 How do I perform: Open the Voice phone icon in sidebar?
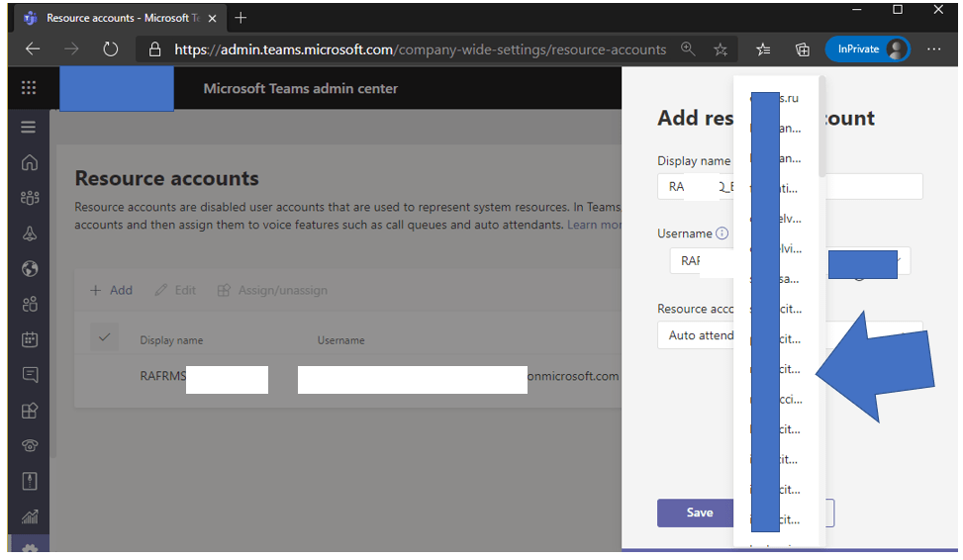(29, 445)
